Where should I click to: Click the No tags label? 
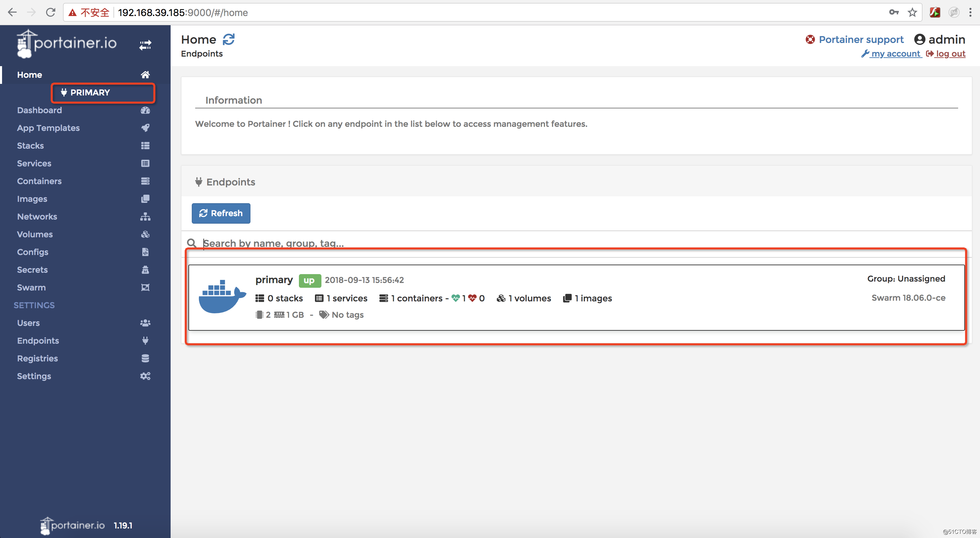click(347, 315)
